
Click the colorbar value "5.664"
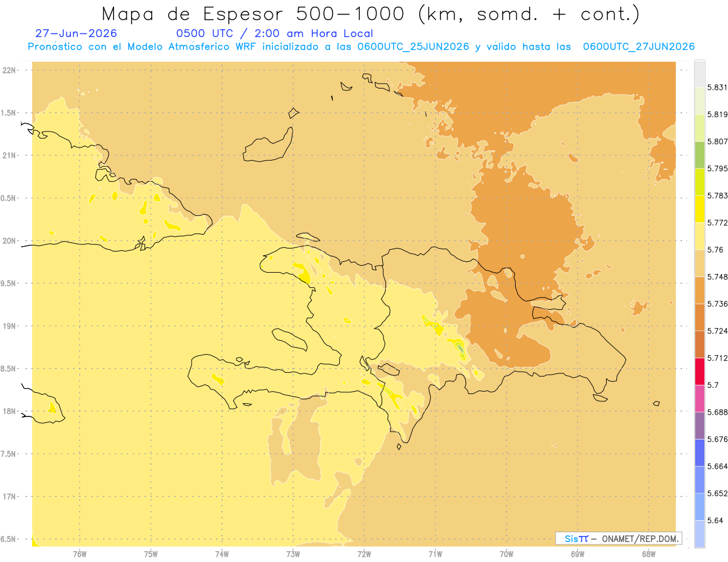point(717,466)
